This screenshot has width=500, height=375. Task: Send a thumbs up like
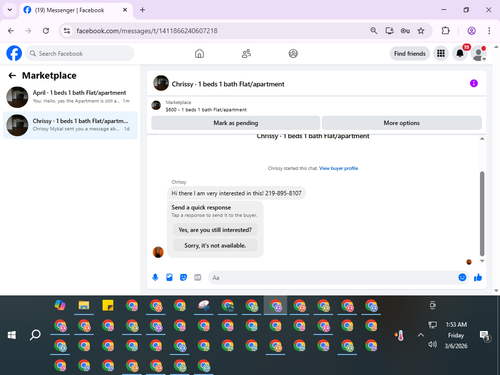point(478,277)
